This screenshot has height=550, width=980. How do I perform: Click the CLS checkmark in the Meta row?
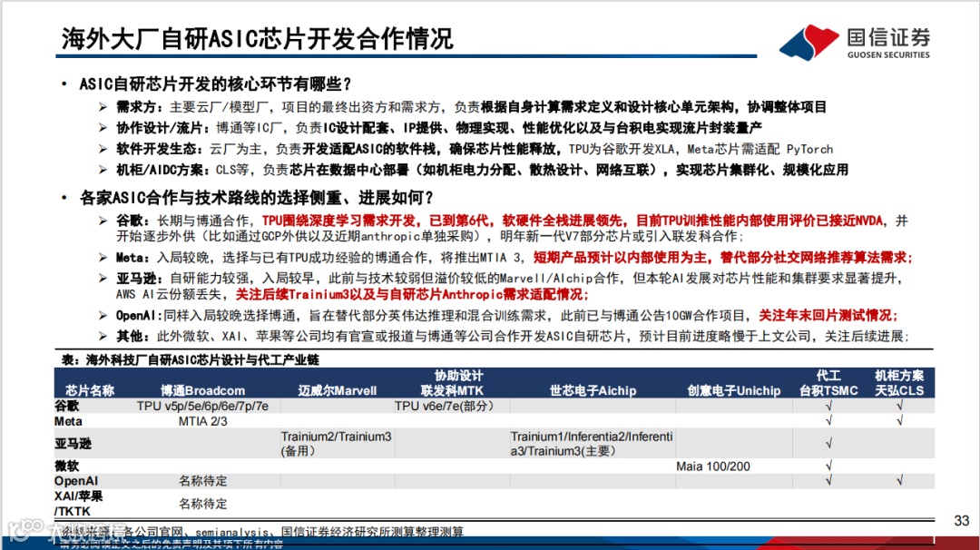pyautogui.click(x=899, y=420)
